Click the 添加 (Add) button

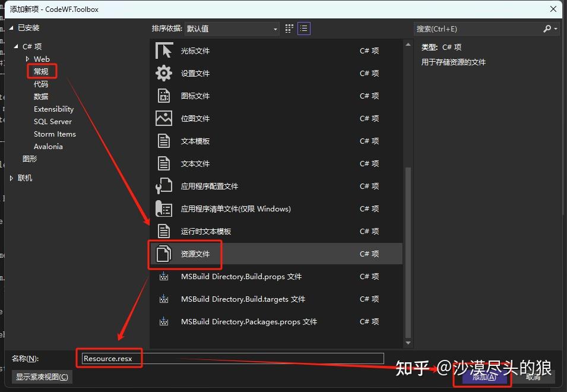point(483,377)
